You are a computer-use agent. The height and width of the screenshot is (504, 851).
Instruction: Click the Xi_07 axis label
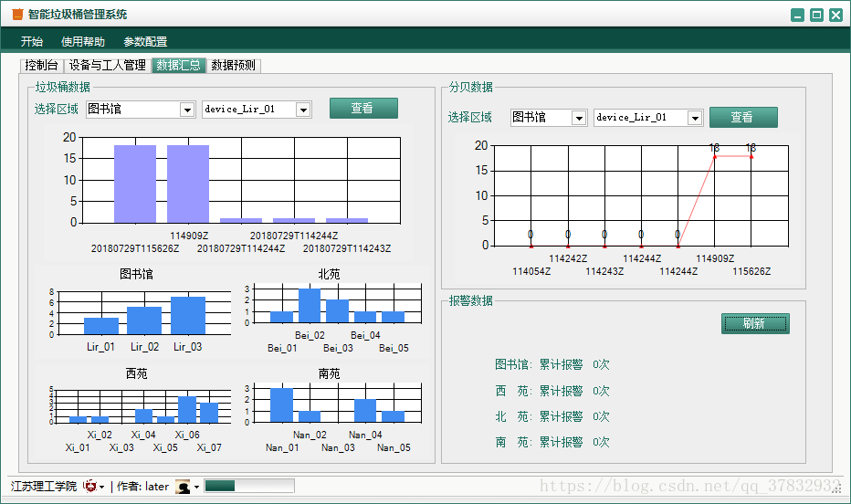pyautogui.click(x=209, y=447)
